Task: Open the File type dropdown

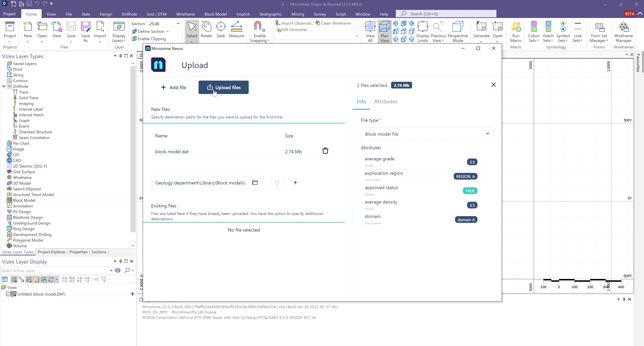Action: [x=427, y=134]
